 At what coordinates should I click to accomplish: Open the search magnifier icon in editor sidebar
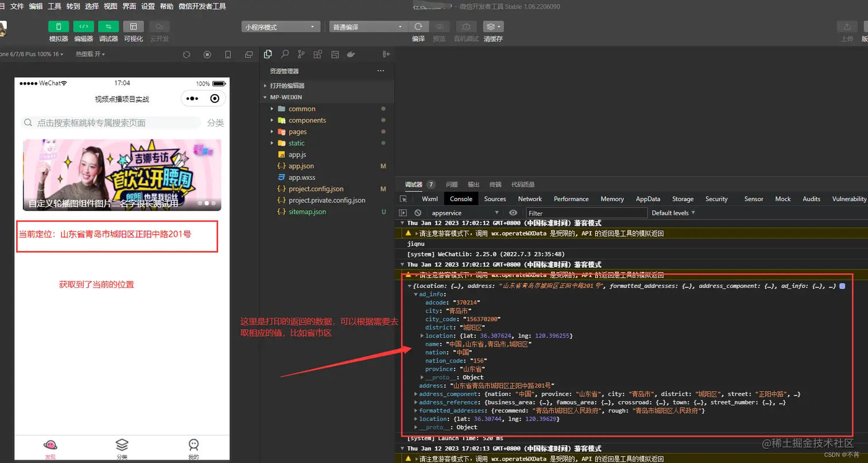tap(284, 54)
